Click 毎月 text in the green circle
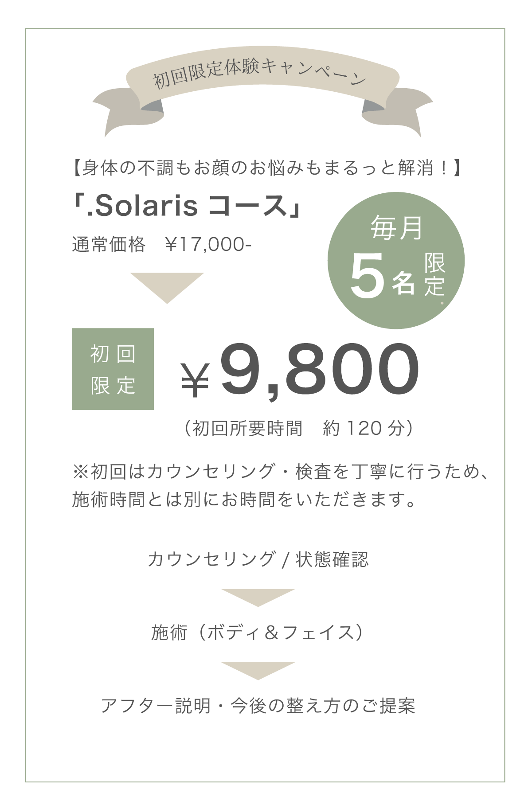 396,228
